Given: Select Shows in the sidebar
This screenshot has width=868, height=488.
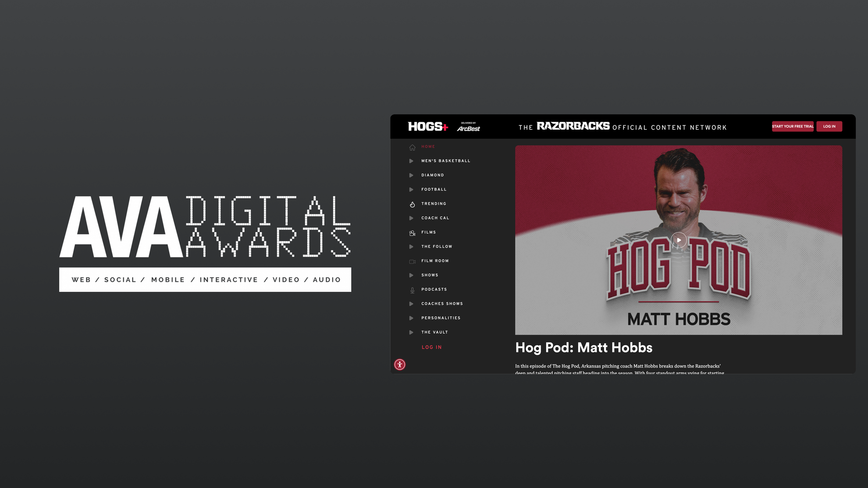Looking at the screenshot, I should point(430,275).
